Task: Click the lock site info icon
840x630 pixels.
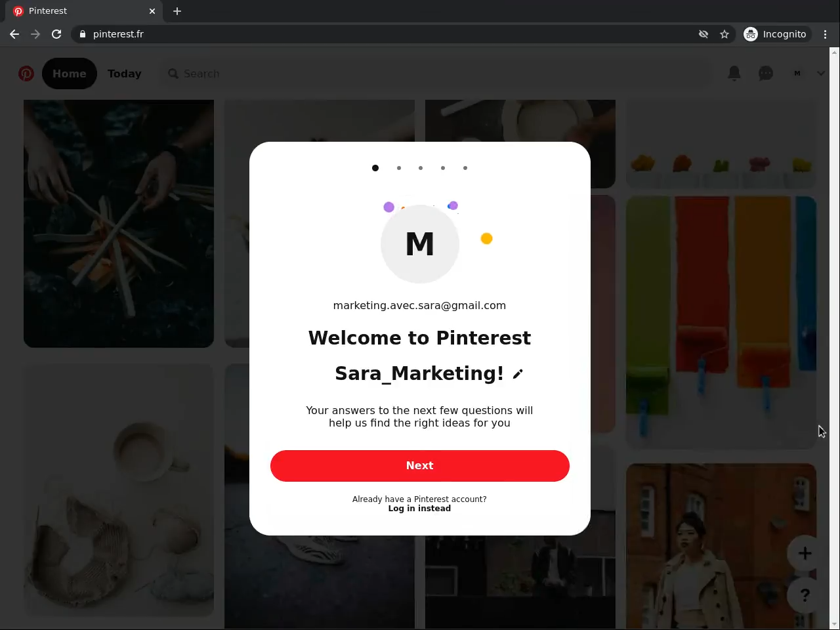Action: coord(83,34)
